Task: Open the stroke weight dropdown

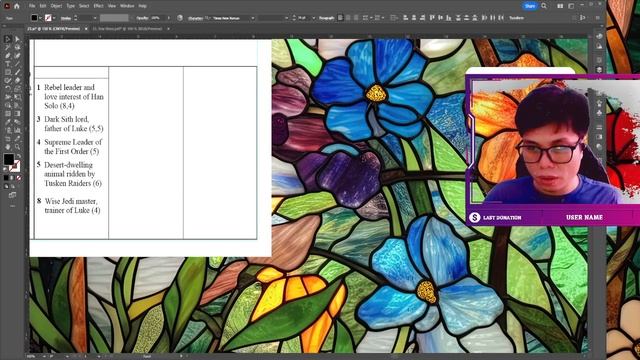Action: point(95,18)
